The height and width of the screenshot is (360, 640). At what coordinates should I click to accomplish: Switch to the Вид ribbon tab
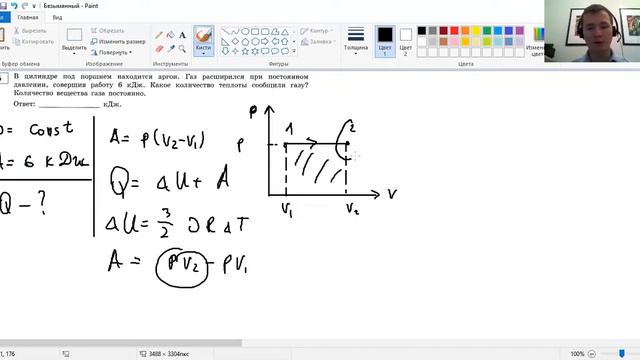click(57, 18)
